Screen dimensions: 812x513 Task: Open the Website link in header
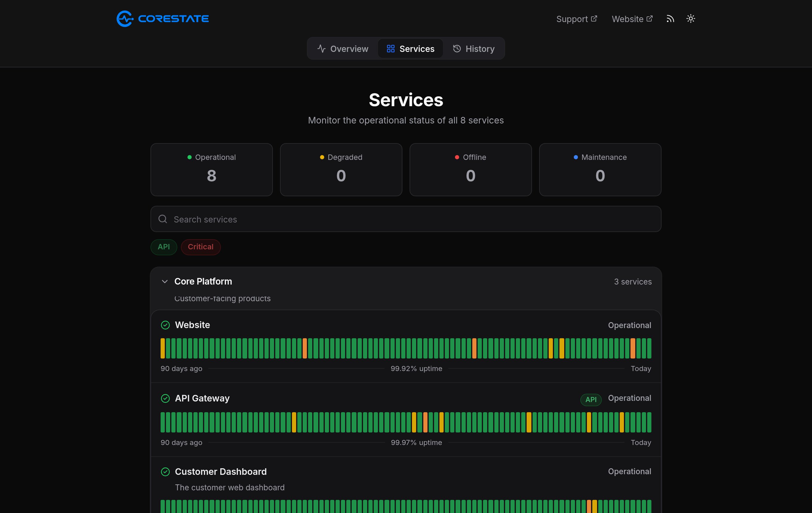coord(632,19)
